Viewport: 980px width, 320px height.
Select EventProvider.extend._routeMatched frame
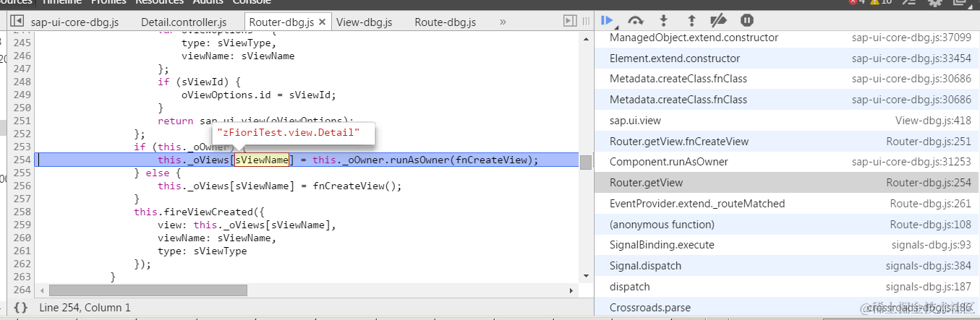coord(787,204)
